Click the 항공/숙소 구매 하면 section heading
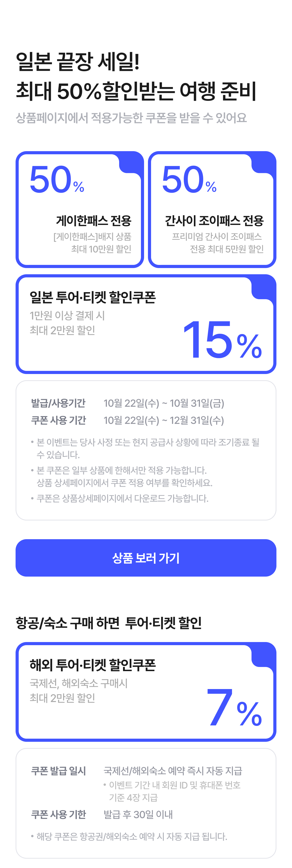 [108, 623]
